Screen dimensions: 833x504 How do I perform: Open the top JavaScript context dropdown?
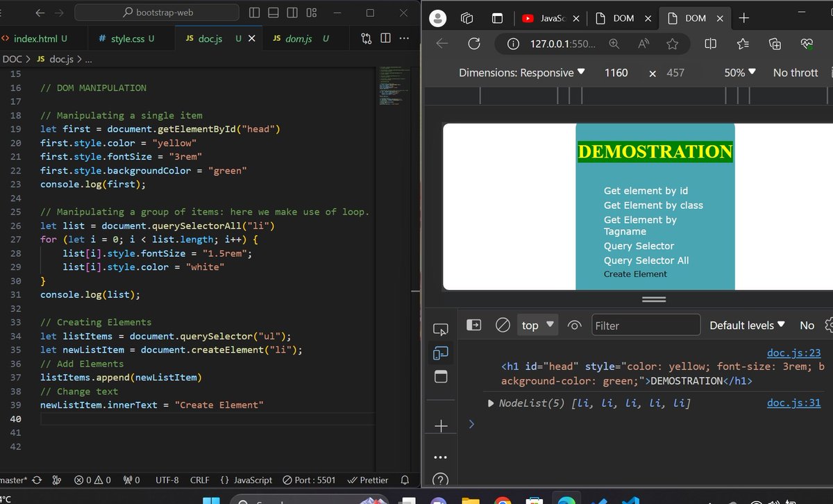[x=538, y=325]
